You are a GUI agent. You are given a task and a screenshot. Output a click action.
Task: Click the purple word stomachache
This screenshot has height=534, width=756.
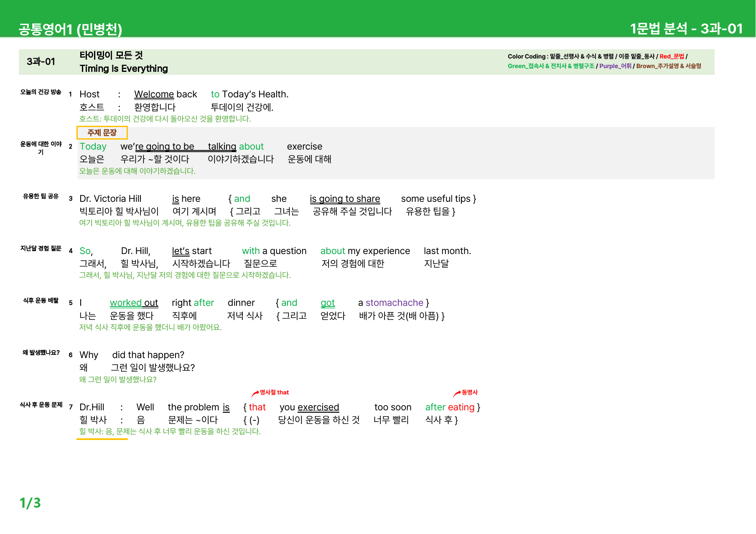[395, 303]
